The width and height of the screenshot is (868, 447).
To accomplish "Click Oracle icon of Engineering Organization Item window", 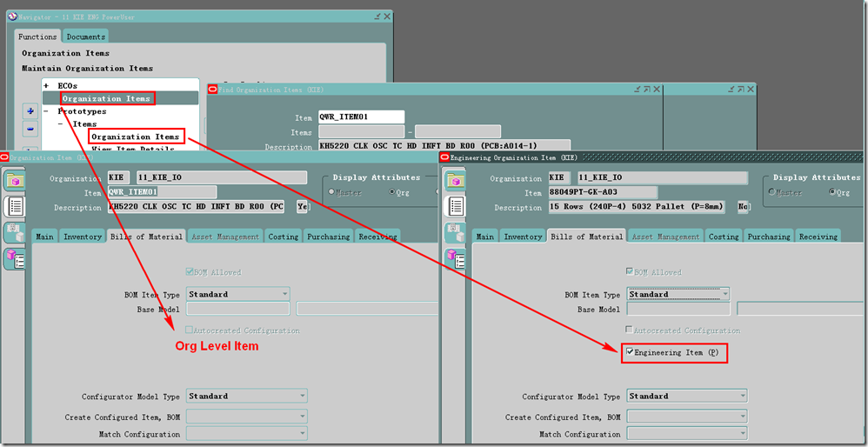I will pyautogui.click(x=444, y=157).
